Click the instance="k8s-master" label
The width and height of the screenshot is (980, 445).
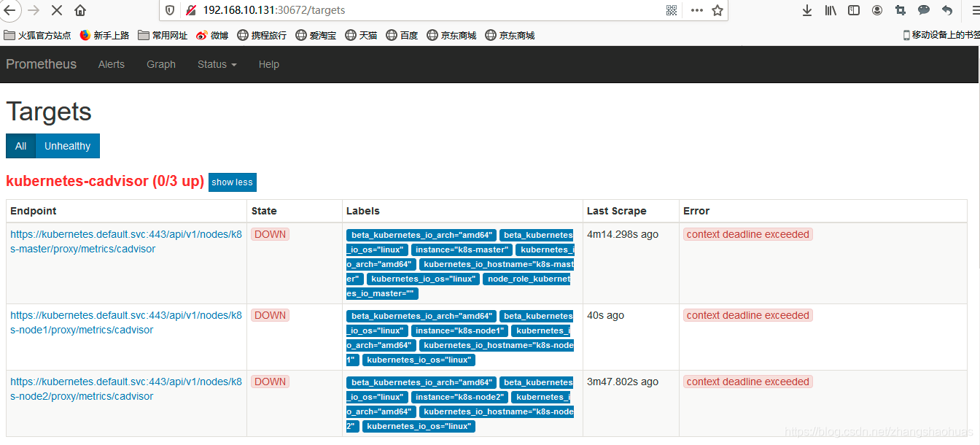462,249
